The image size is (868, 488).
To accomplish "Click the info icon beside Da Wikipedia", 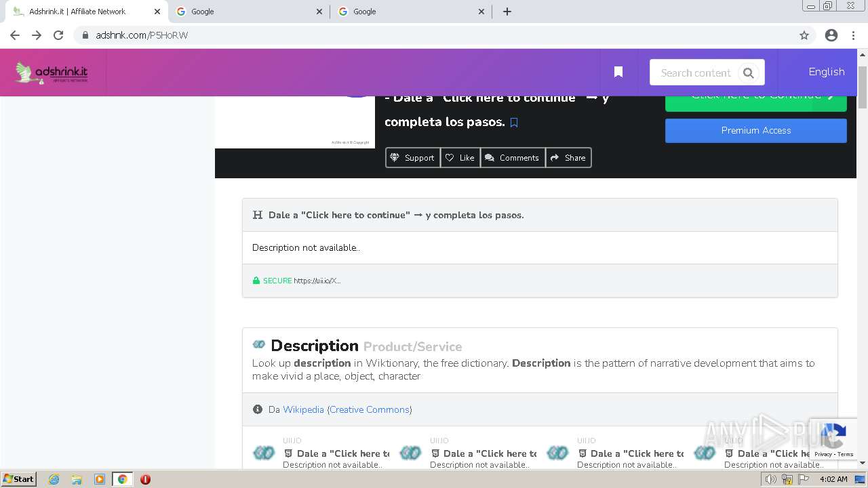I will [258, 409].
